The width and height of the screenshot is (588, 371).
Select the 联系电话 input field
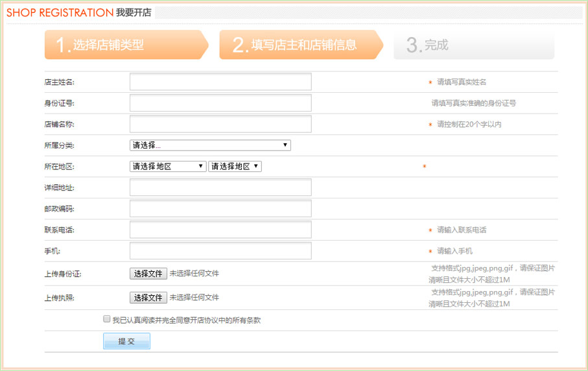pos(220,230)
